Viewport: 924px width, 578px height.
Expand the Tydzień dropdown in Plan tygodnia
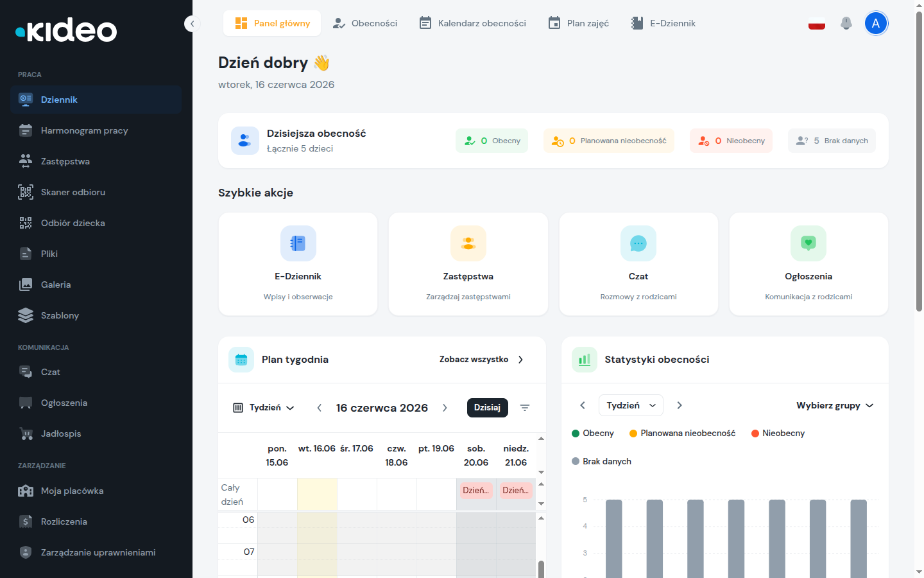click(x=264, y=408)
